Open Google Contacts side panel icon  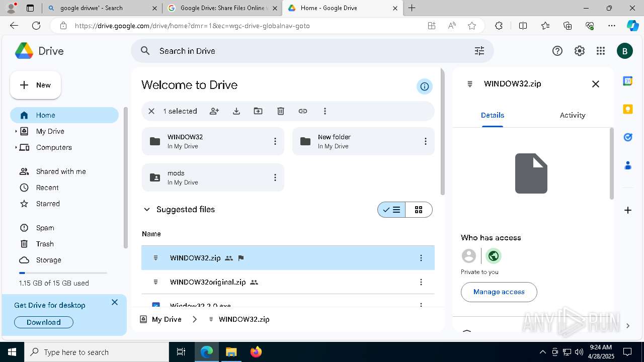628,165
